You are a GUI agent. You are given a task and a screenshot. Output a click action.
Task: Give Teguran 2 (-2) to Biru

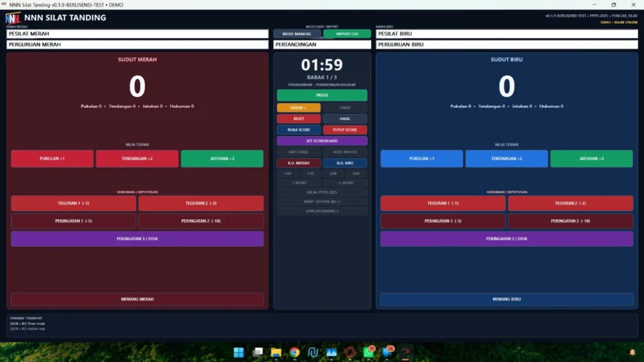click(570, 203)
